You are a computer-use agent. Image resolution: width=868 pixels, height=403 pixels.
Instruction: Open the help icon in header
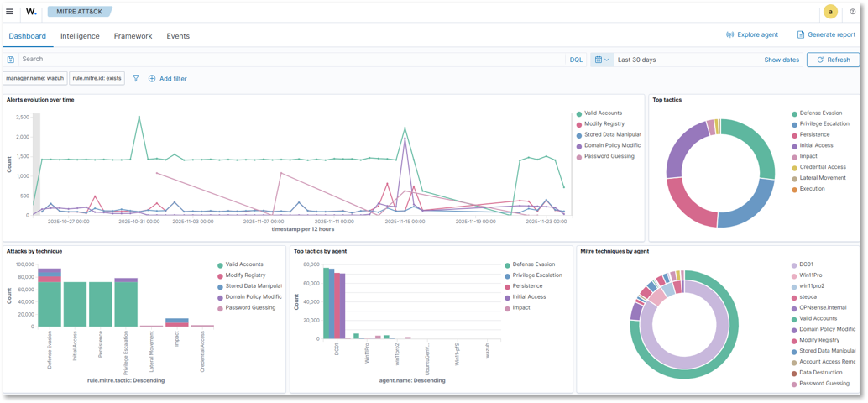[853, 12]
